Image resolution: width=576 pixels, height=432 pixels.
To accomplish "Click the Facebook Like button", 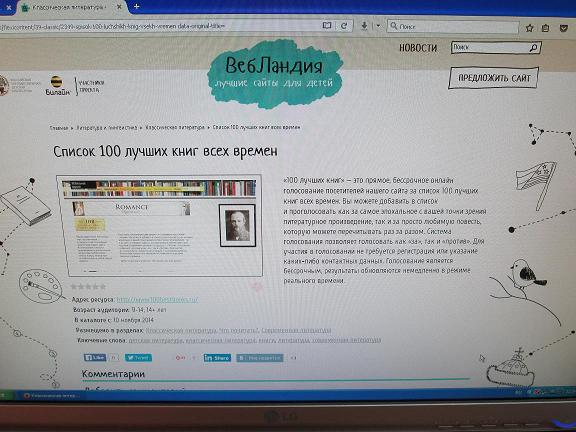I will [95, 357].
